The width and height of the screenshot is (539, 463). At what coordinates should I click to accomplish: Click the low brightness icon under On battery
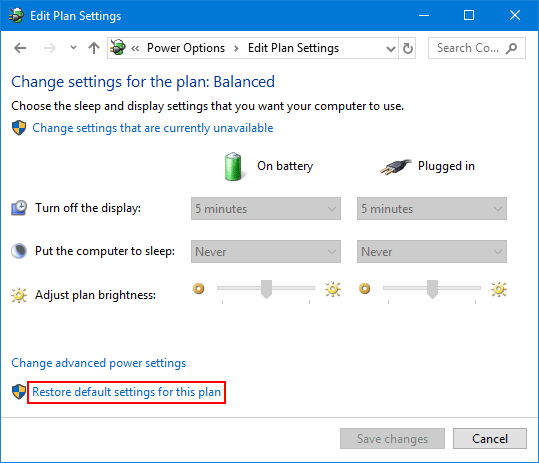pyautogui.click(x=199, y=288)
